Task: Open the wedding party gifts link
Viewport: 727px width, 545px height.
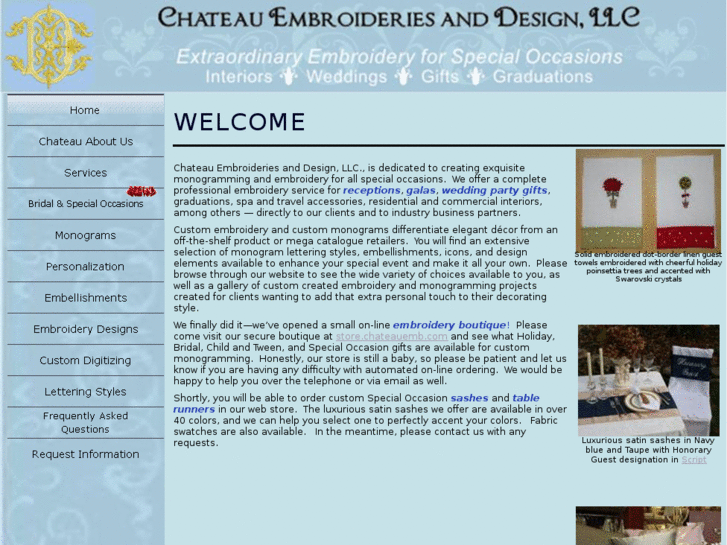Action: click(x=495, y=190)
